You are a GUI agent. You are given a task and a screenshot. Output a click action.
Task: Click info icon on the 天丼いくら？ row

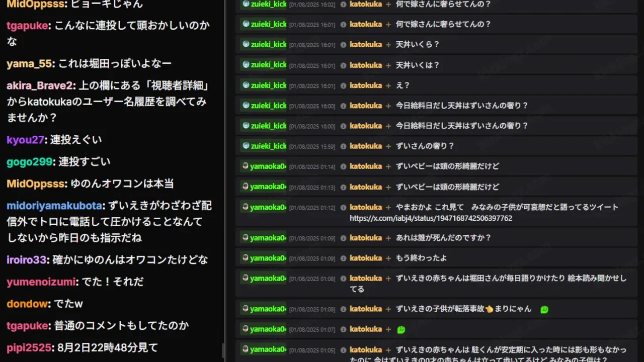(343, 45)
